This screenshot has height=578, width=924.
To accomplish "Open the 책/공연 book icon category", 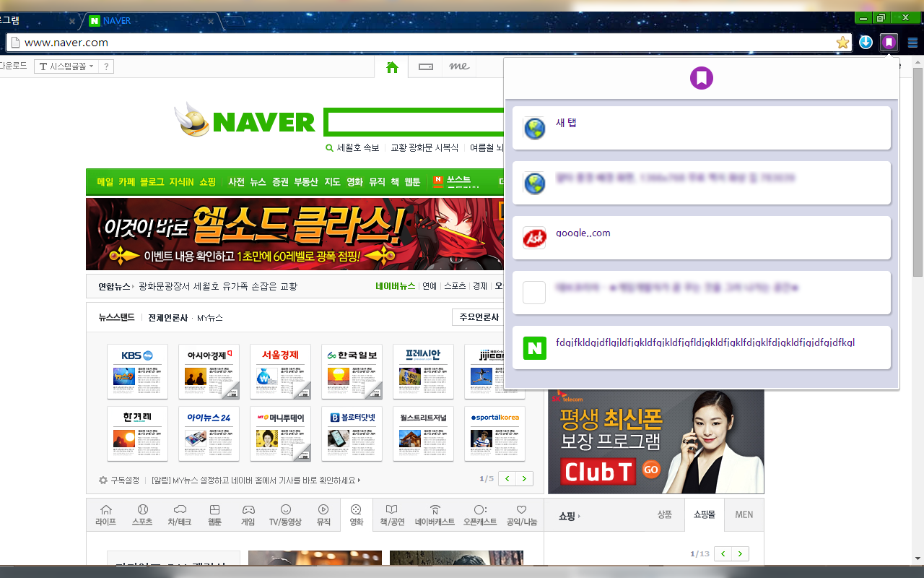I will (392, 515).
